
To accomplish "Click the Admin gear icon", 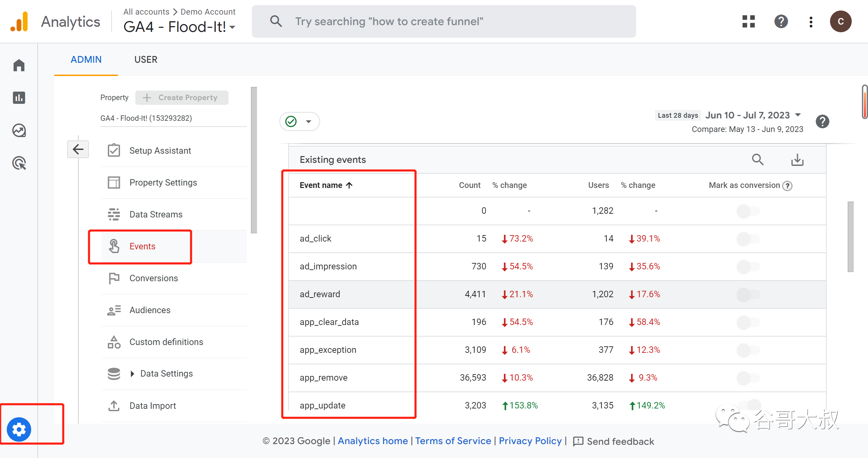I will (19, 429).
